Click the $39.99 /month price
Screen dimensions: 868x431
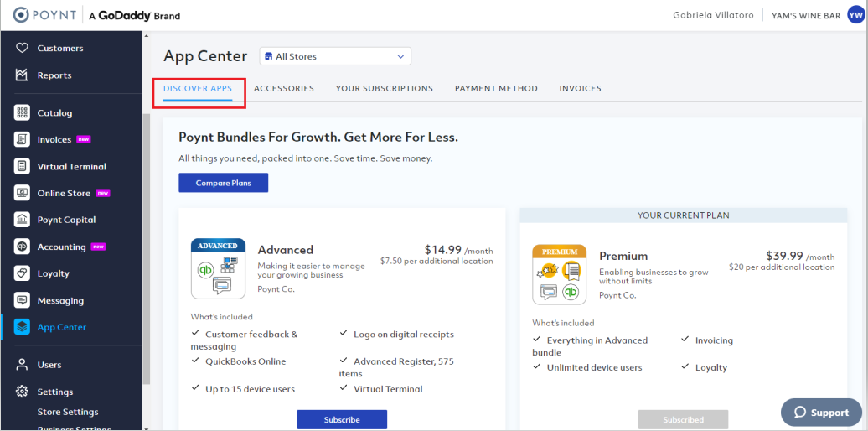800,256
